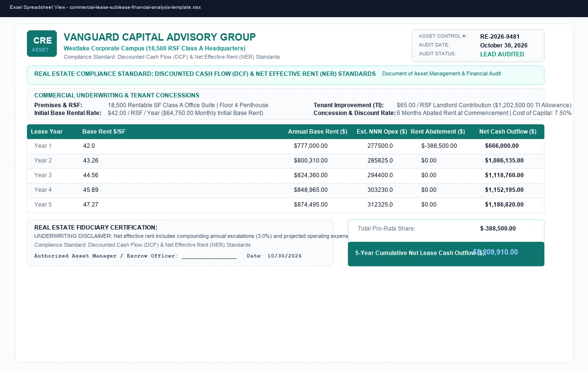Click Year 2 opex value 285825.0
The width and height of the screenshot is (588, 372).
380,161
